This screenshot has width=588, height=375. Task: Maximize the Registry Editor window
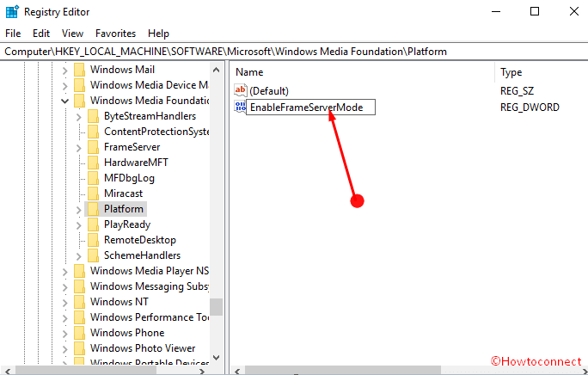pyautogui.click(x=535, y=12)
